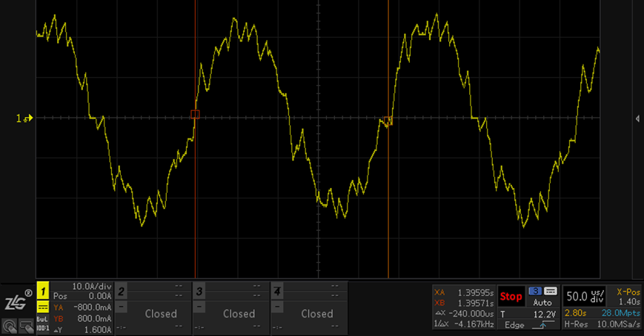Screen dimensions: 644x336
Task: Click the Pos 0.00A vertical position
Action: point(82,296)
